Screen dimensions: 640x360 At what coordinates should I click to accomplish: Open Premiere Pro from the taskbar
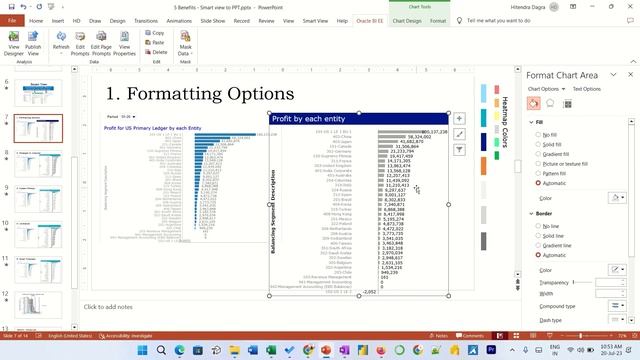pos(491,350)
